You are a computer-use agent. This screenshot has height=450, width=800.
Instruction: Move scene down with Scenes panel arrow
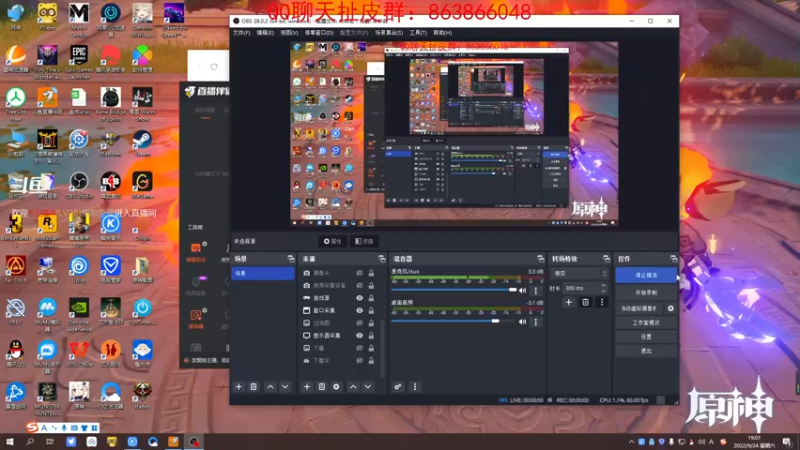285,387
